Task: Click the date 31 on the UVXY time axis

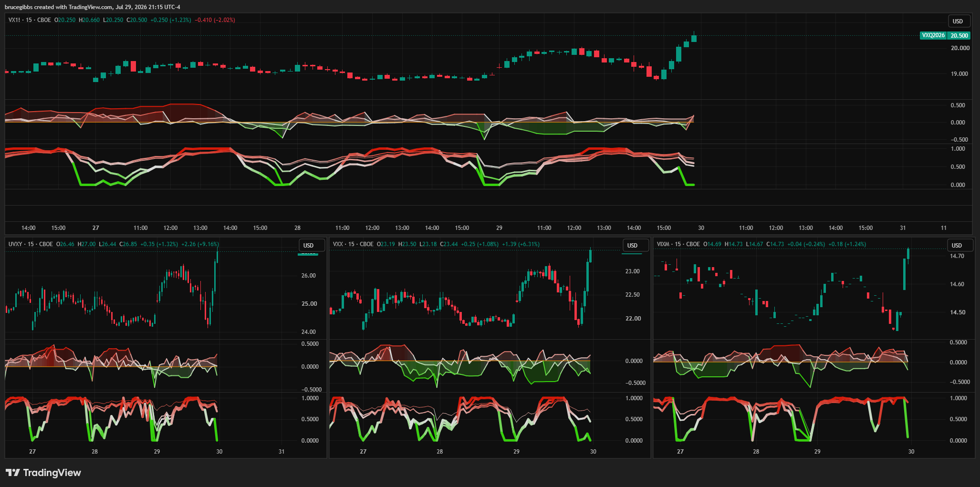Action: click(281, 452)
